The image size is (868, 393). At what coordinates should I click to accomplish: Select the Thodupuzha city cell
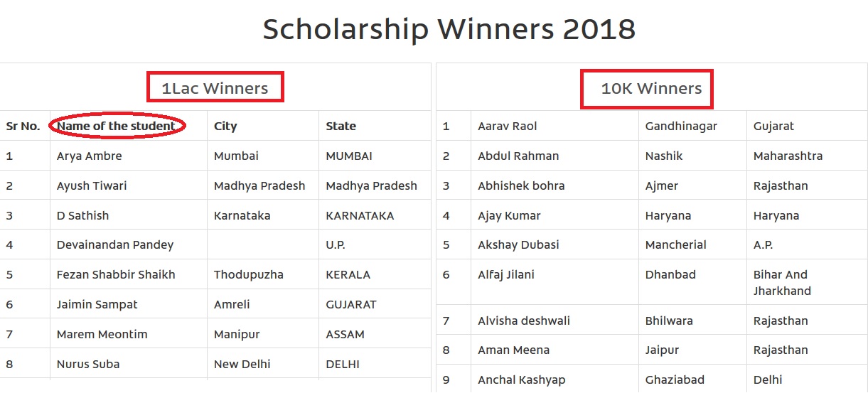248,275
